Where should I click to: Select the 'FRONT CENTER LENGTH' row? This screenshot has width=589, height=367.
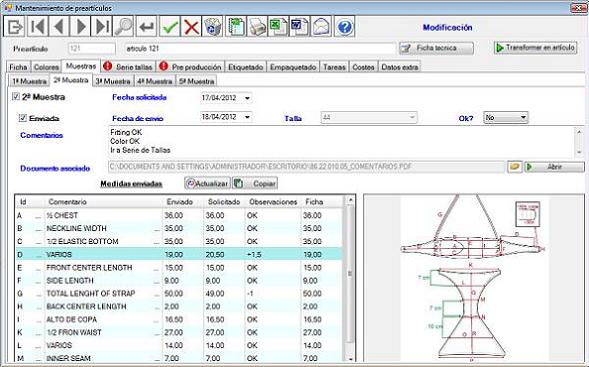tap(179, 268)
